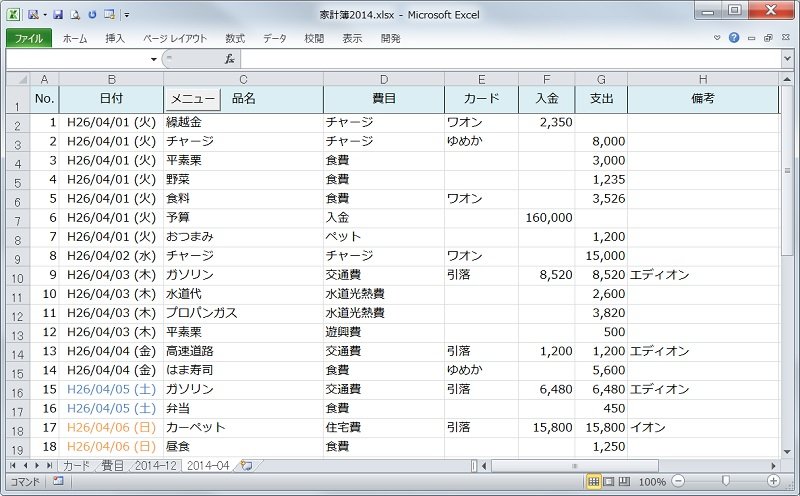Screen dimensions: 800x496
Task: Switch to Page Layout view in the status bar
Action: click(x=609, y=481)
